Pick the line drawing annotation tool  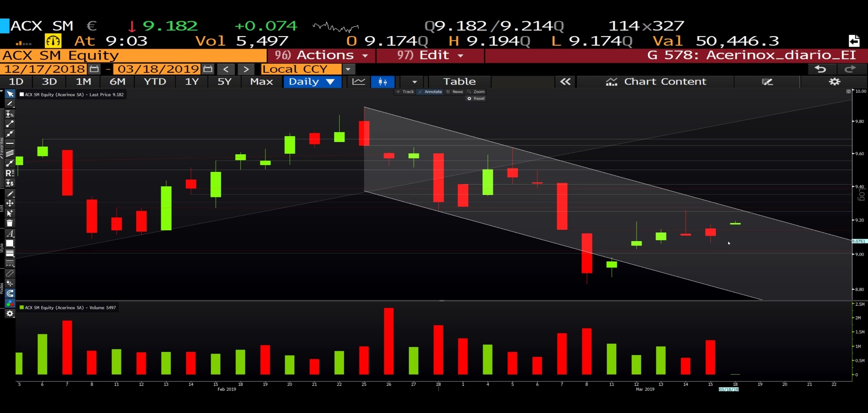(10, 104)
